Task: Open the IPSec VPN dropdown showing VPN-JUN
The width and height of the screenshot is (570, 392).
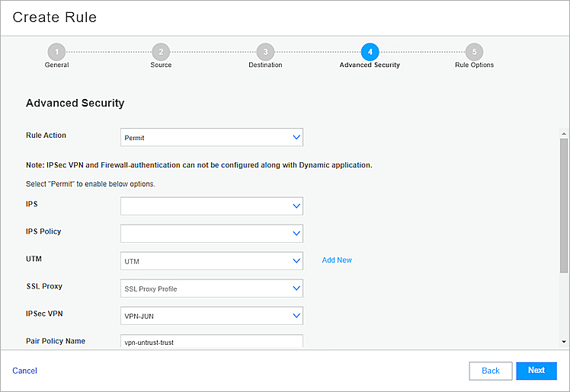Action: [x=212, y=316]
